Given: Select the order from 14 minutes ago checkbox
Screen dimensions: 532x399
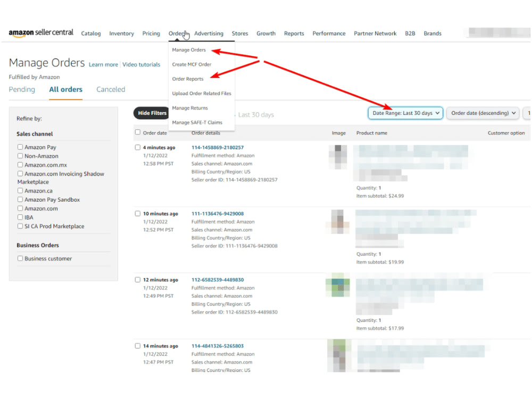Looking at the screenshot, I should tap(137, 346).
